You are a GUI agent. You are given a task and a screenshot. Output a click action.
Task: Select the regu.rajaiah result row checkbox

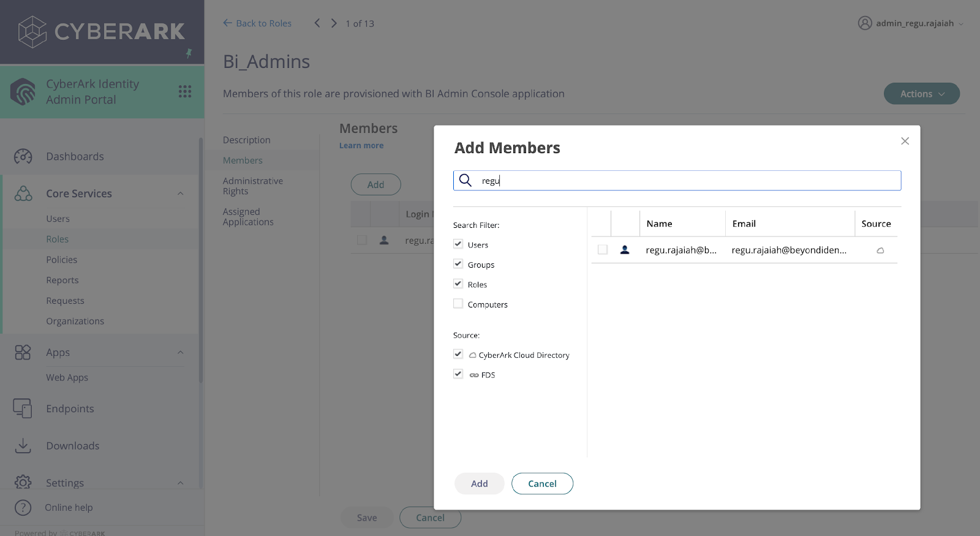[x=603, y=250]
